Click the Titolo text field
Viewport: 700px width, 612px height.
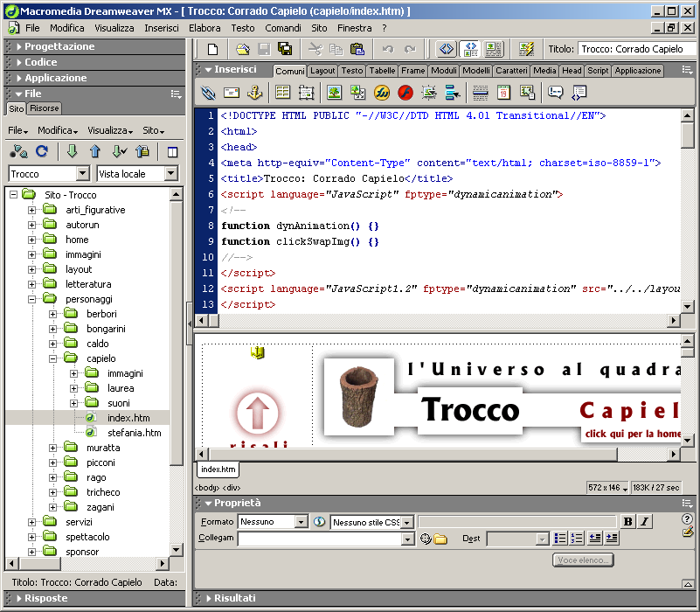point(636,49)
